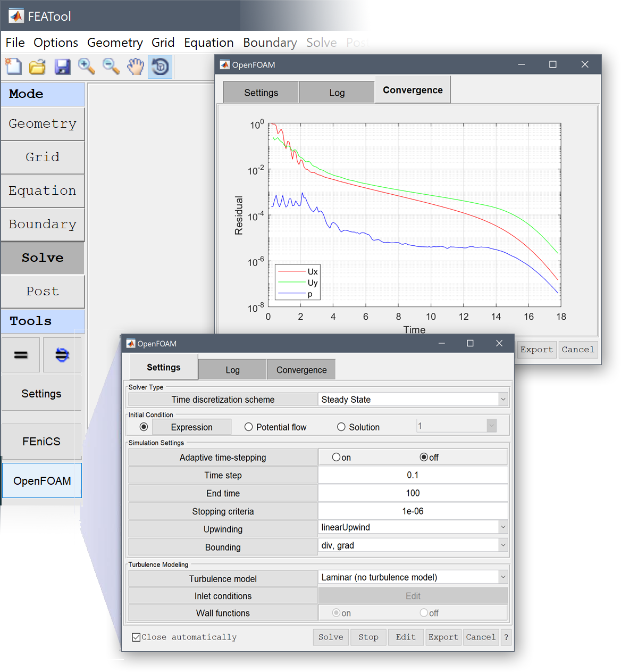Viewport: 621px width, 672px height.
Task: Select Wall functions on radio button
Action: (336, 613)
